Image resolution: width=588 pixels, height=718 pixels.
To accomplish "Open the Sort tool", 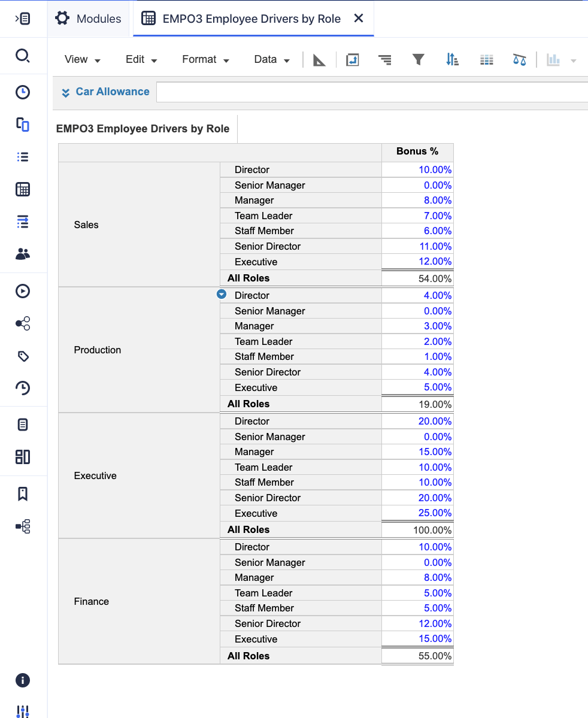I will [x=451, y=59].
